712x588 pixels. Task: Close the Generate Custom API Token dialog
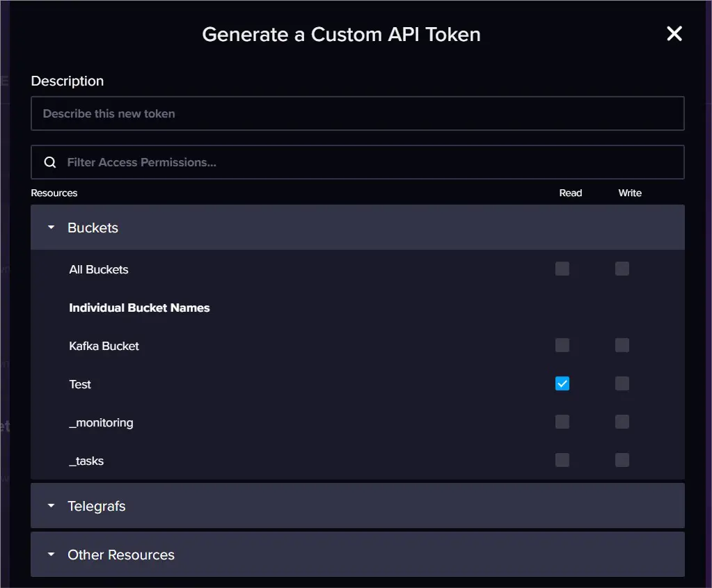pos(674,33)
